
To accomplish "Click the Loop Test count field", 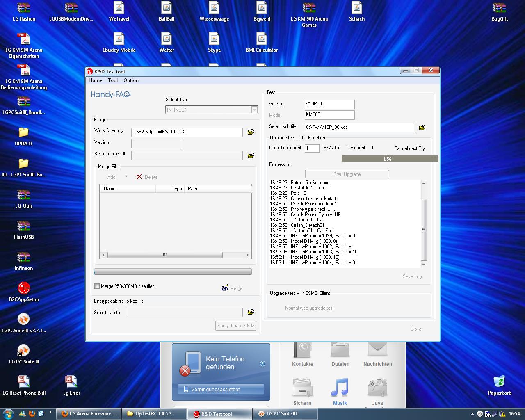I will coord(312,148).
